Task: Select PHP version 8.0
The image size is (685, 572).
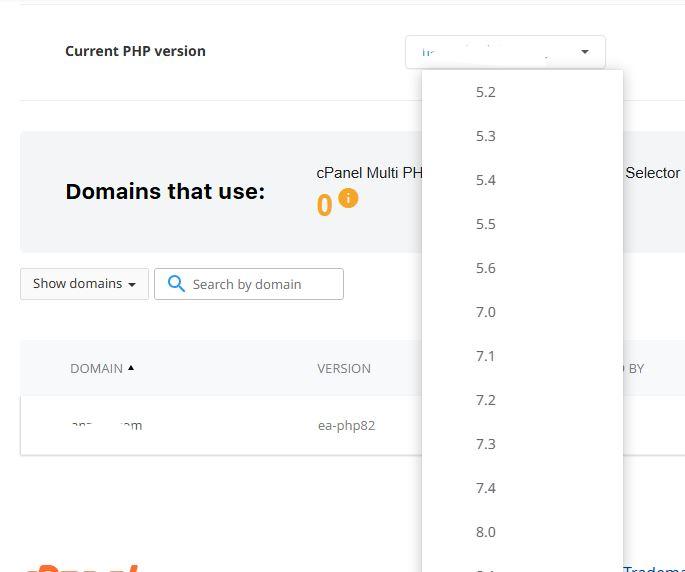Action: (x=486, y=532)
